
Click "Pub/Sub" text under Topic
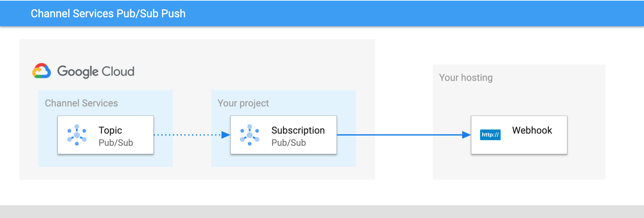(x=116, y=143)
